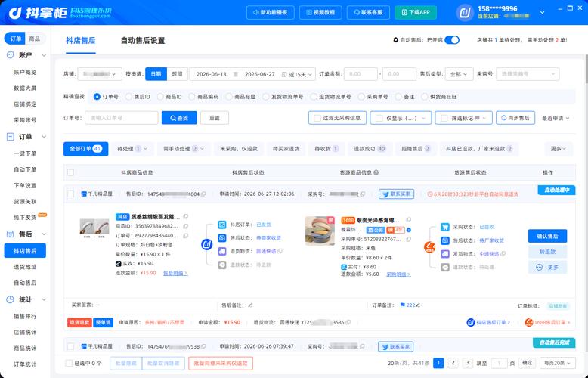Click the 抖店 product thumbnail image

click(94, 228)
